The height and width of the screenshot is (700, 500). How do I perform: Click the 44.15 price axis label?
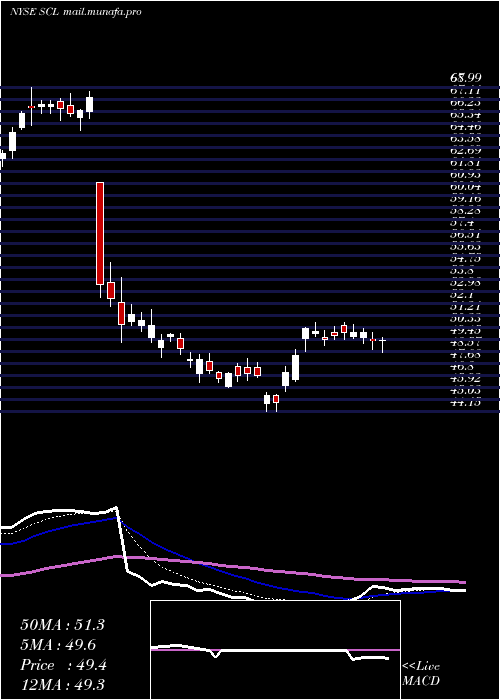[464, 403]
